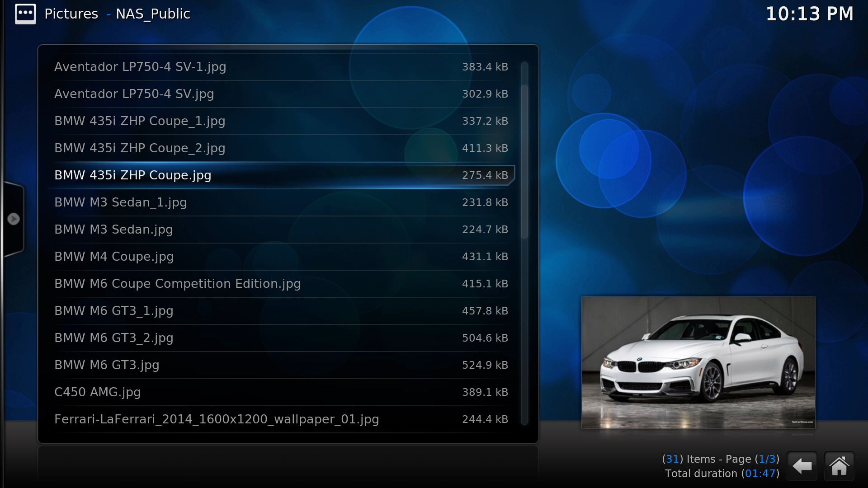Viewport: 868px width, 488px height.
Task: Open the side menu arrow tab
Action: (x=13, y=219)
